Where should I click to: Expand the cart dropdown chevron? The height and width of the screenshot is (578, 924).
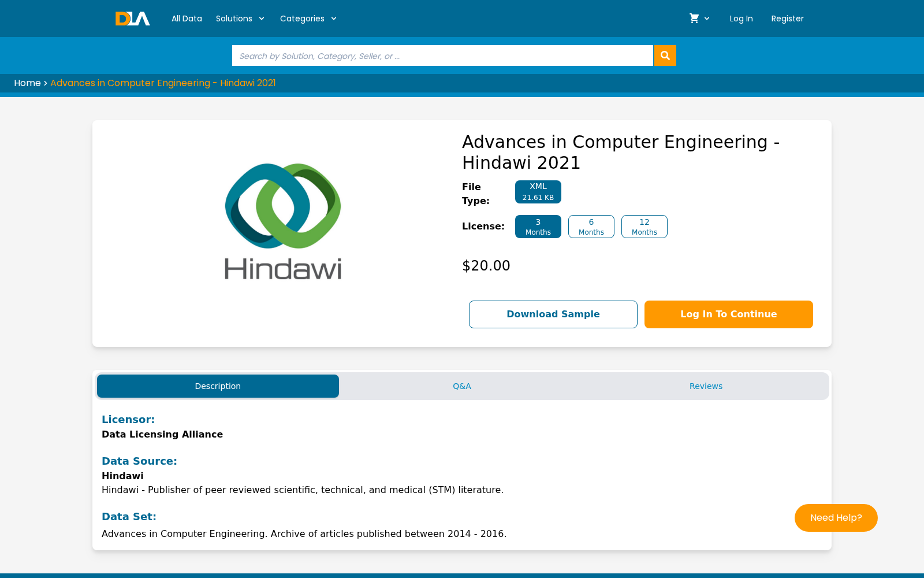[707, 18]
